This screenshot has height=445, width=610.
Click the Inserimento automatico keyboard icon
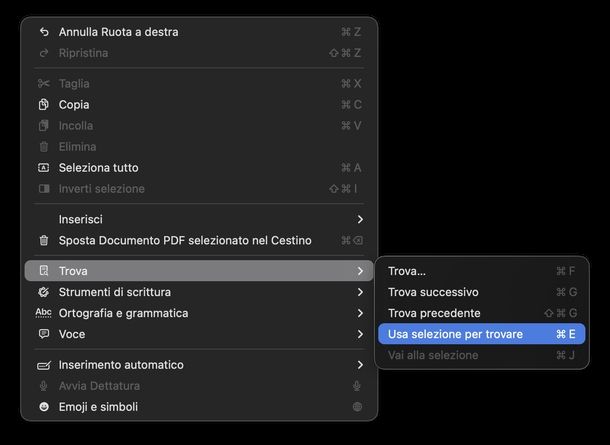pos(43,365)
